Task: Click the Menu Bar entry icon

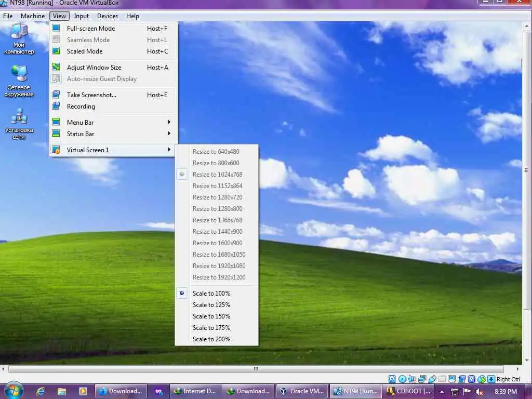Action: coord(56,122)
